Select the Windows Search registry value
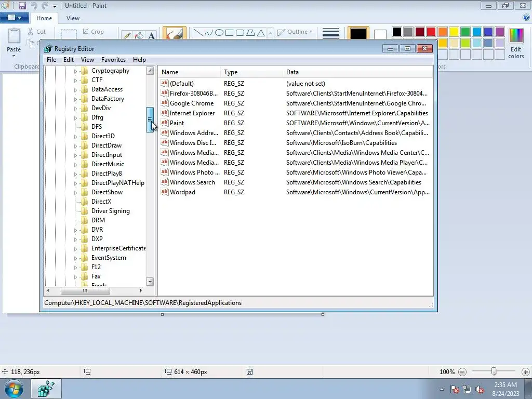 tap(192, 182)
